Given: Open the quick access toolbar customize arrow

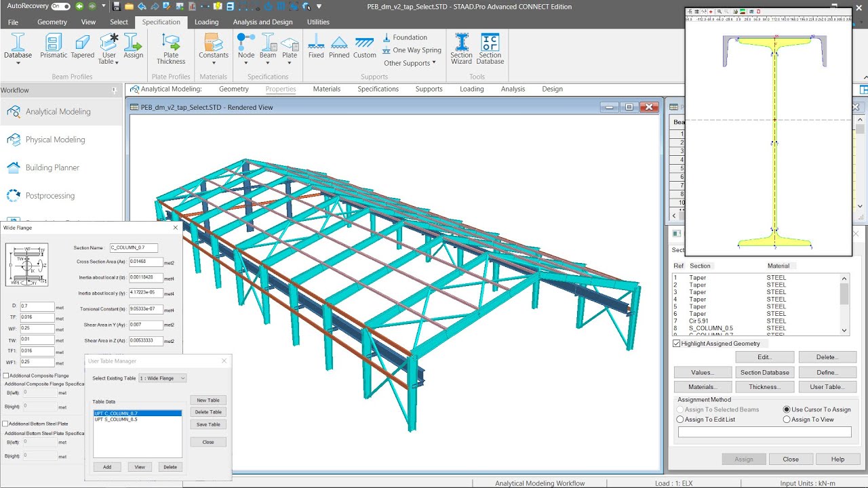Looking at the screenshot, I should click(x=319, y=7).
